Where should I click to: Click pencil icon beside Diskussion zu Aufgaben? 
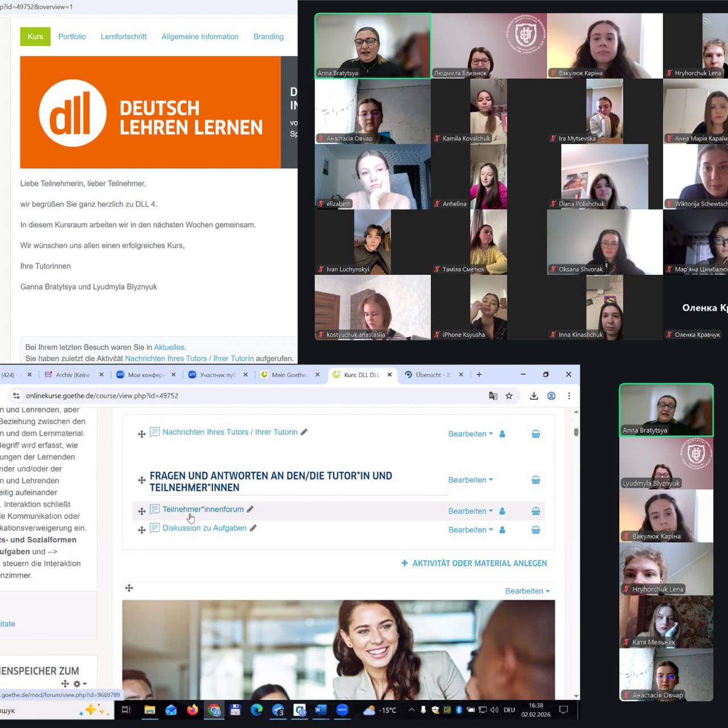(x=253, y=528)
